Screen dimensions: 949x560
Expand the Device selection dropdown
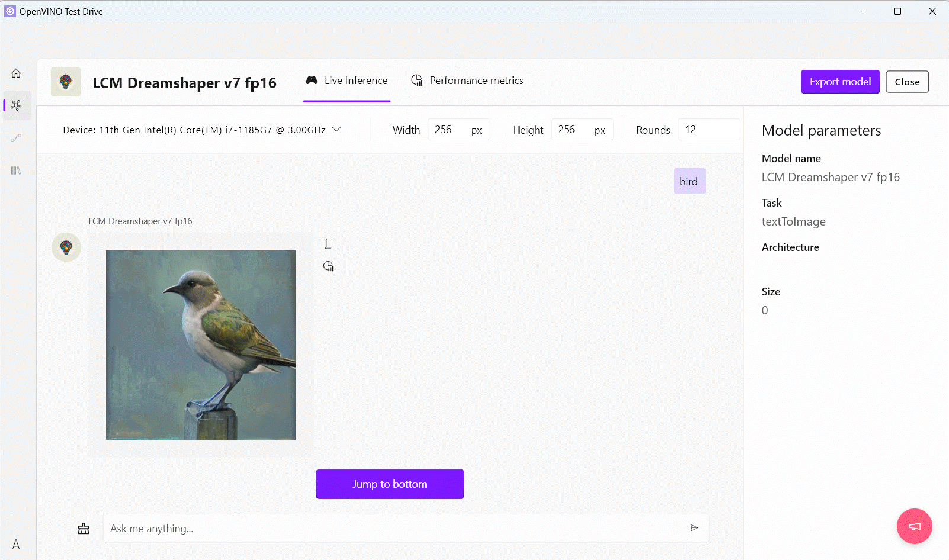202,130
